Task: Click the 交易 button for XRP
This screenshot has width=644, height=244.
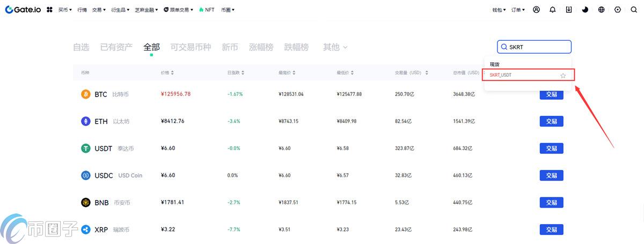Action: point(551,230)
